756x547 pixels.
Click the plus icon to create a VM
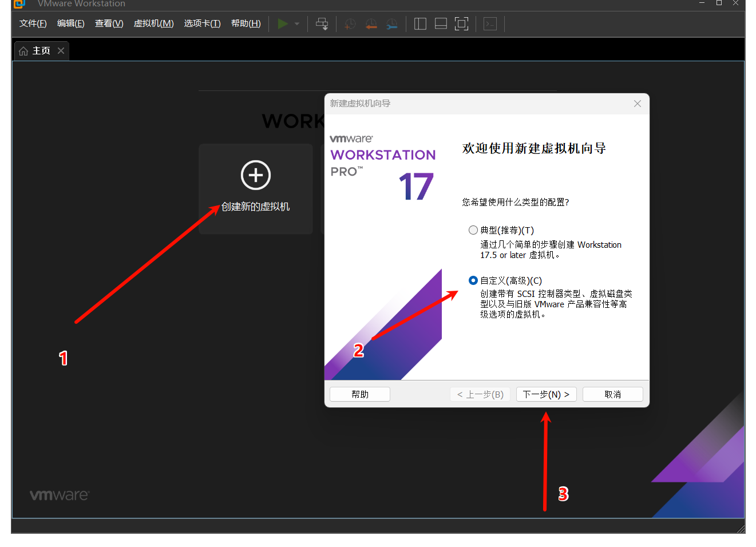256,175
